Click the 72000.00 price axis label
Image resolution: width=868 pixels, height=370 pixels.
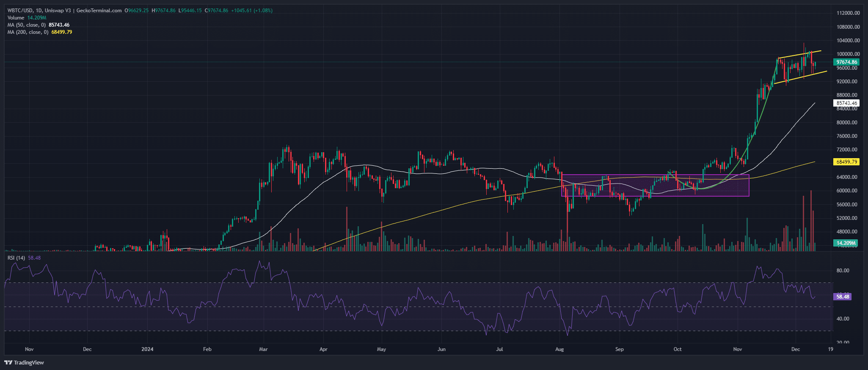(x=847, y=150)
